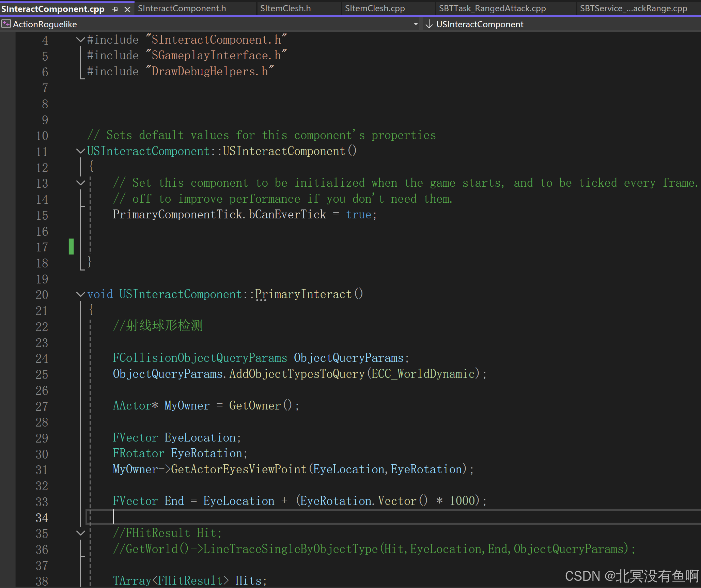The height and width of the screenshot is (588, 701).
Task: Close the SInteractComponent.cpp tab
Action: click(x=127, y=9)
